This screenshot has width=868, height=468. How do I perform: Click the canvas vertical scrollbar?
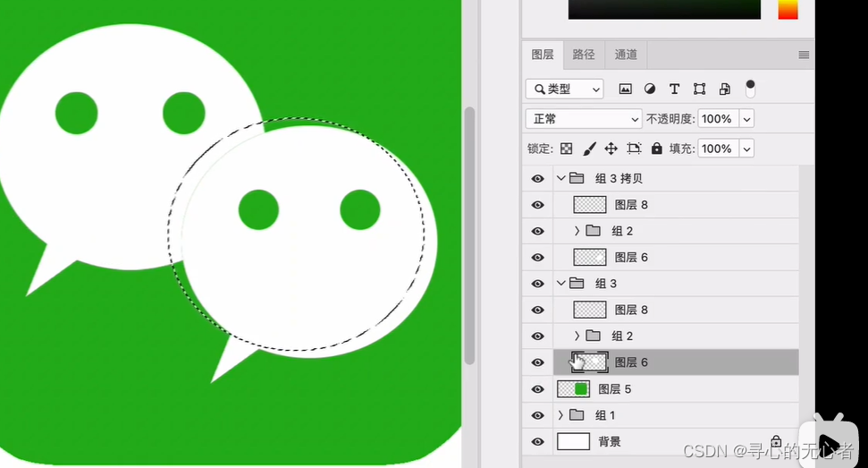click(469, 235)
